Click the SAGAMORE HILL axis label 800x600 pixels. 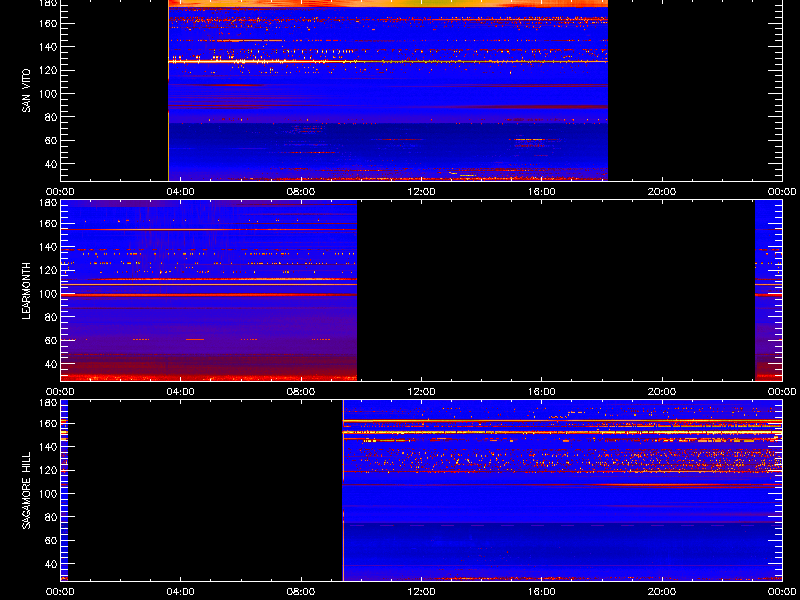click(x=26, y=490)
